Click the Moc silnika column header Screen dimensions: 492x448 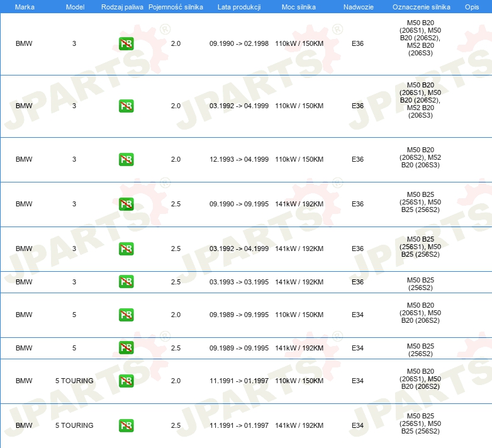(x=299, y=7)
